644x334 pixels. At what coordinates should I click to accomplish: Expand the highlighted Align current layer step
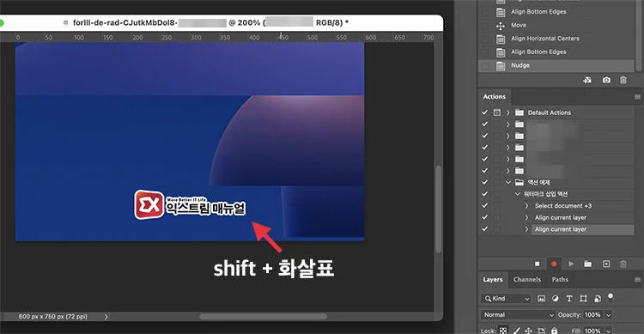(526, 229)
